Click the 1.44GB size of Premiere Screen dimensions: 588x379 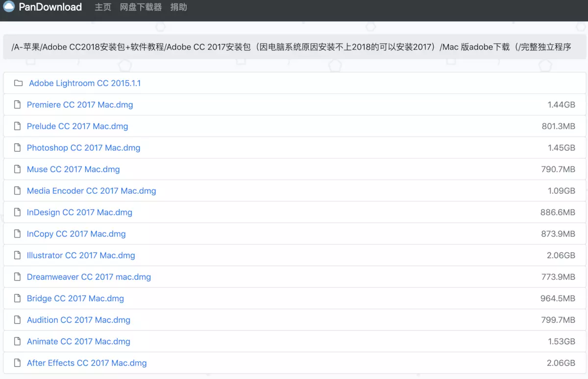click(562, 105)
